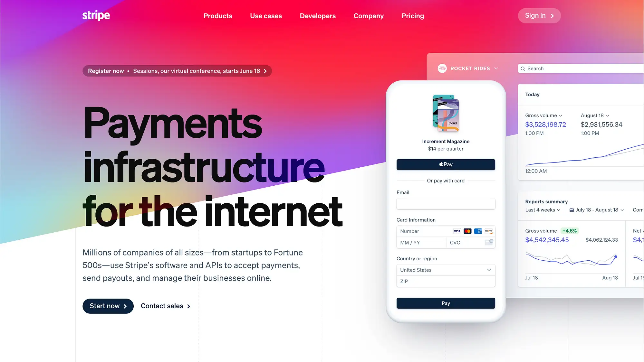
Task: Expand the Country or region dropdown
Action: pyautogui.click(x=446, y=270)
